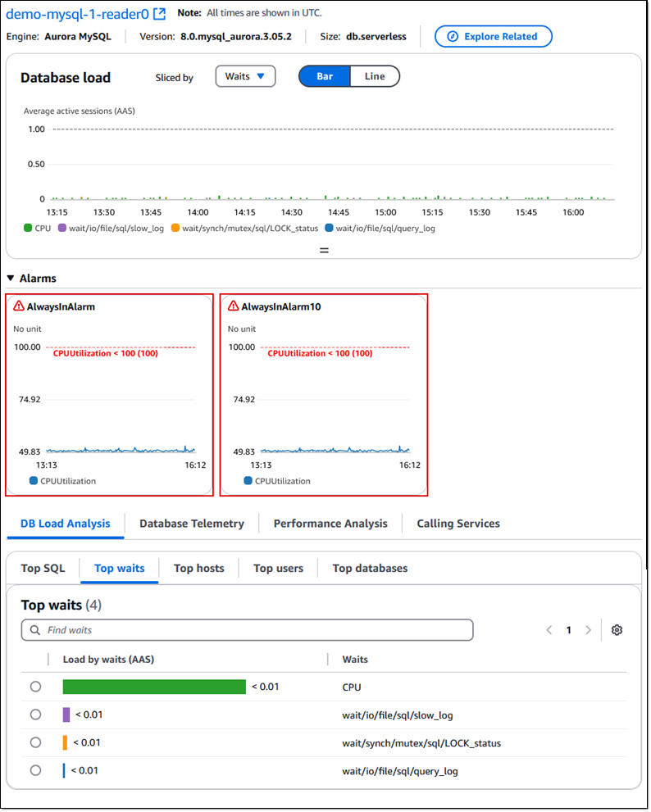Viewport: 651px width, 812px height.
Task: Click the AlwaysInAlarm10 warning triangle icon
Action: click(233, 306)
